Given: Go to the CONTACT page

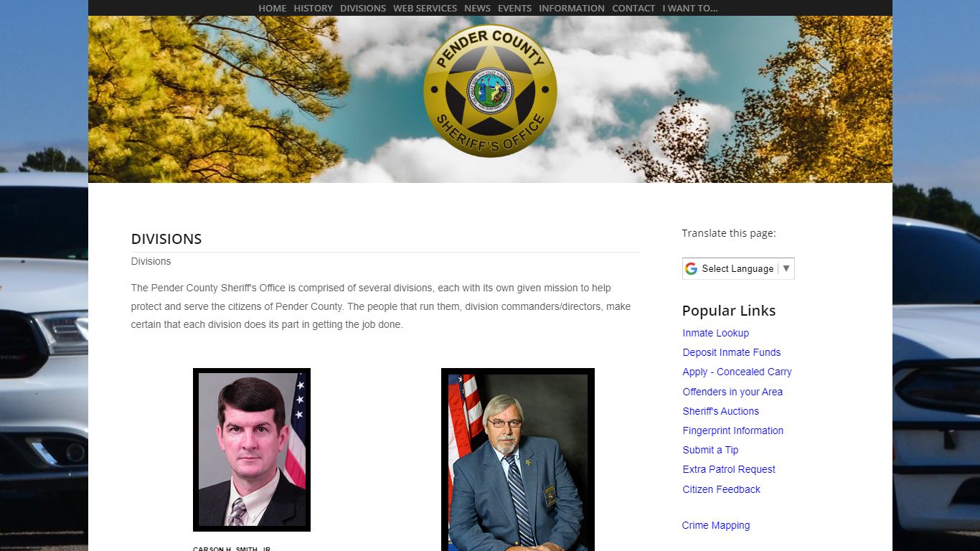Looking at the screenshot, I should [633, 8].
